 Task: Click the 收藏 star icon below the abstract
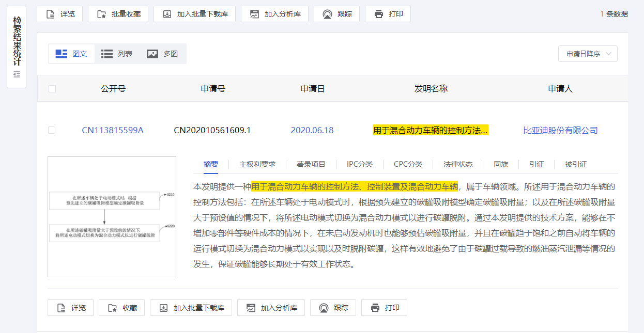coord(113,307)
